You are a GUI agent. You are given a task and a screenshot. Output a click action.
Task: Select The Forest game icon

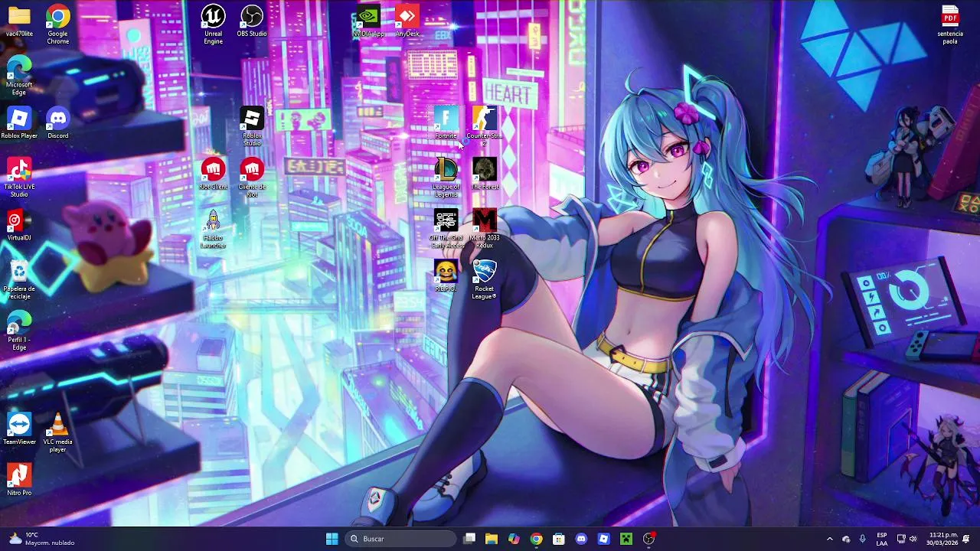484,174
